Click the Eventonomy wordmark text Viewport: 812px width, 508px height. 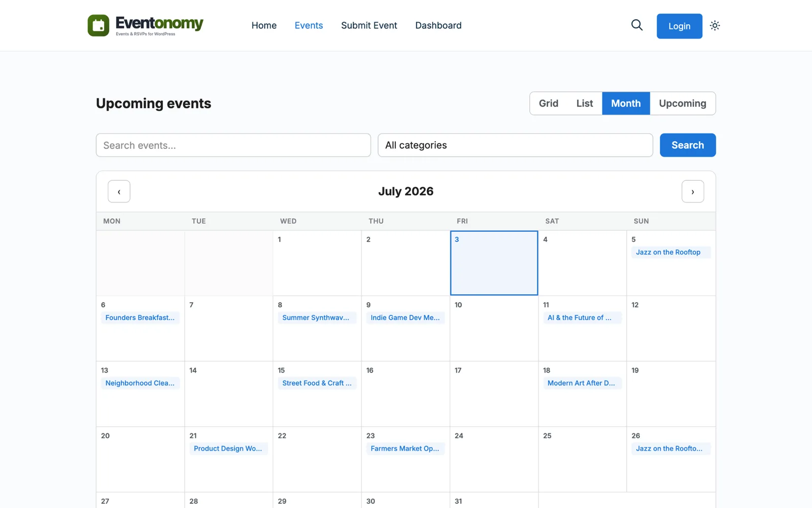[x=159, y=23]
